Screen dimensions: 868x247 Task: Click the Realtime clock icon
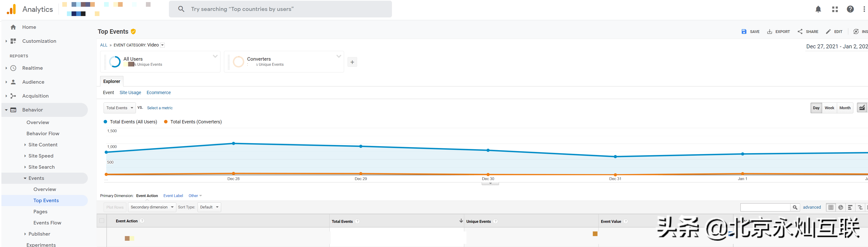(x=13, y=68)
